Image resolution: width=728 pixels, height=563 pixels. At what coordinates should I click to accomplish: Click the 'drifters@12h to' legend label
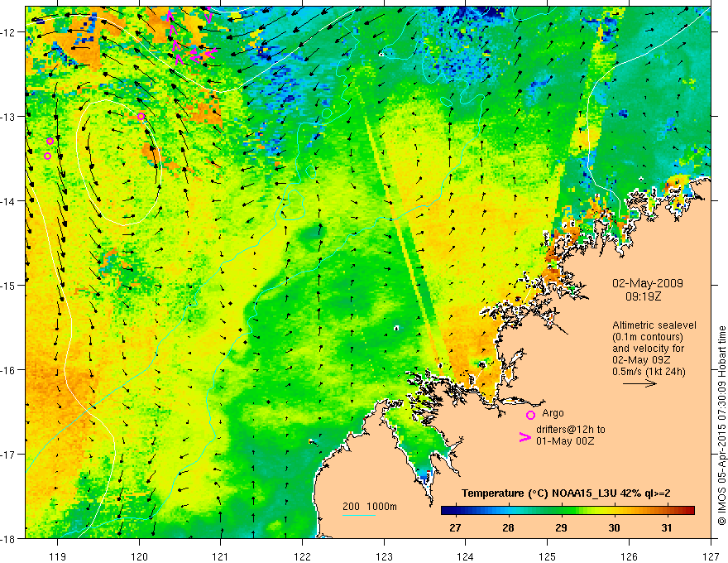point(571,430)
